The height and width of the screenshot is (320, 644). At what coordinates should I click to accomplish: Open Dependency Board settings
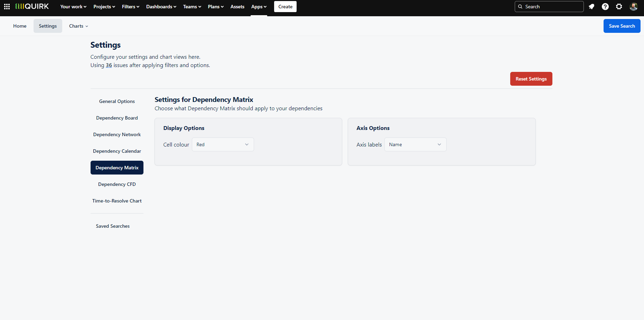(x=117, y=118)
